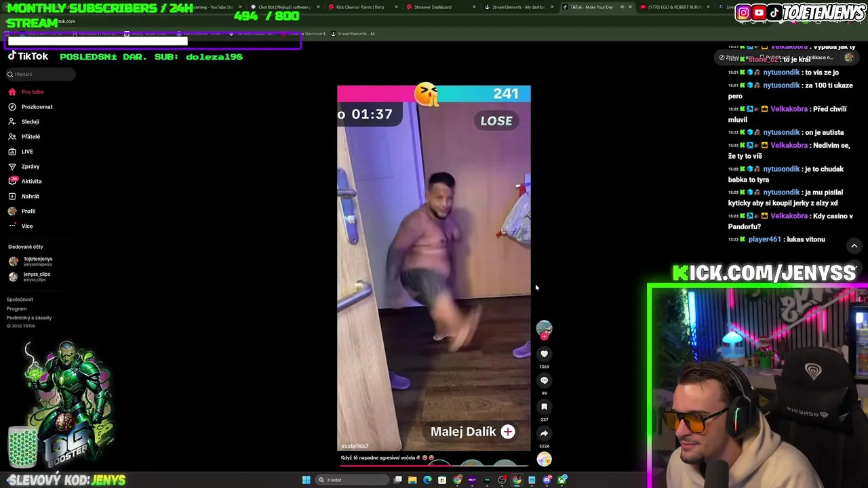Click the TikTok logo
The width and height of the screenshot is (868, 488).
pos(28,56)
